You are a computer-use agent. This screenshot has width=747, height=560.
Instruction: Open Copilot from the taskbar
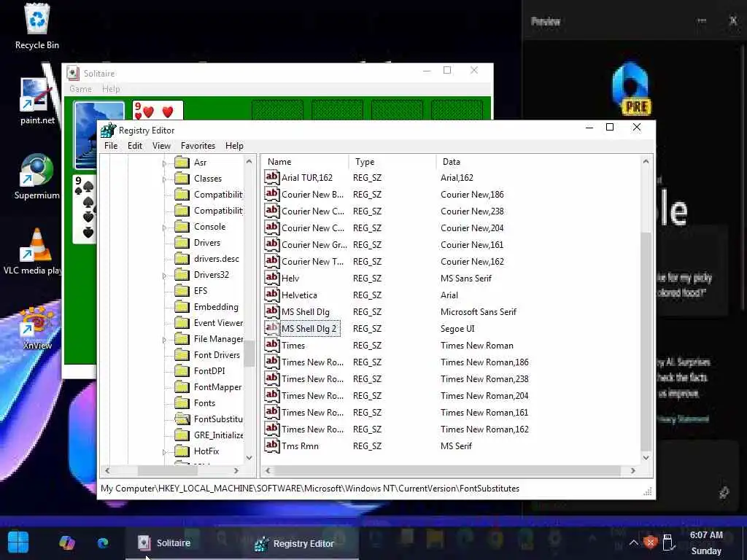coord(66,542)
